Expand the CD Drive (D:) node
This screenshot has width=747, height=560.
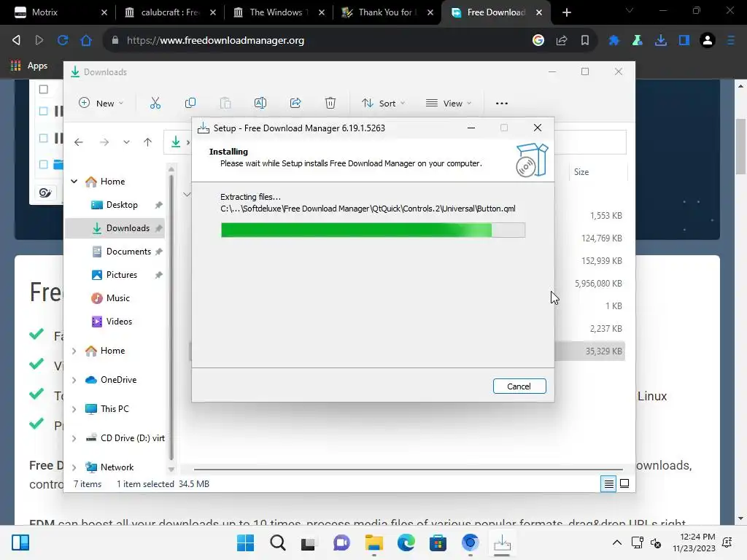pyautogui.click(x=74, y=438)
